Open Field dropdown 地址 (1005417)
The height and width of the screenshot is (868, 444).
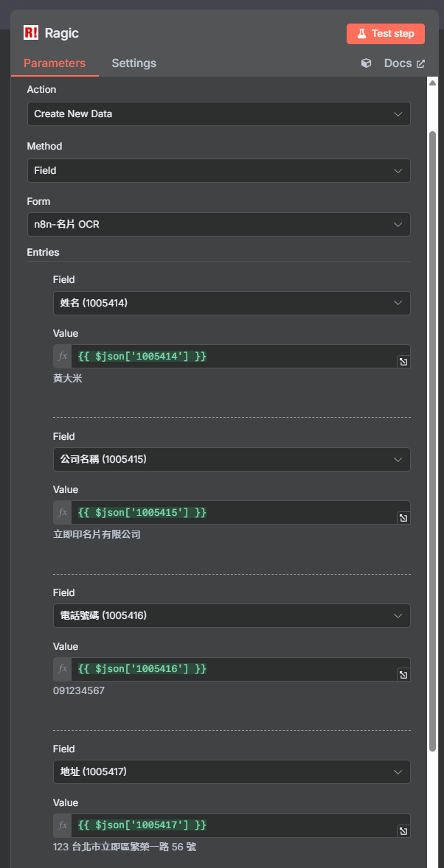click(232, 771)
